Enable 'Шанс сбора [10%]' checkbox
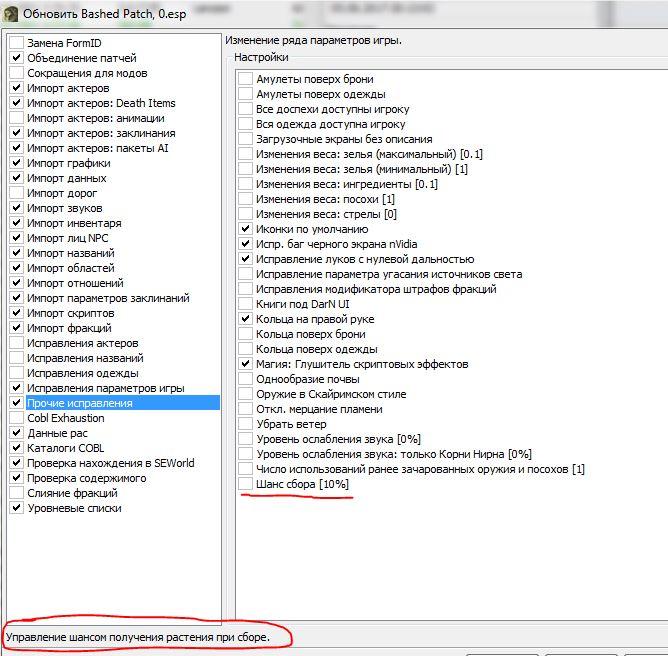The image size is (668, 656). 246,484
